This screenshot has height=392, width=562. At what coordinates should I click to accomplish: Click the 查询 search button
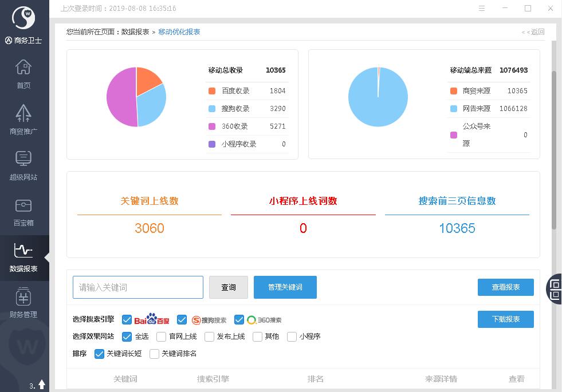coord(228,287)
